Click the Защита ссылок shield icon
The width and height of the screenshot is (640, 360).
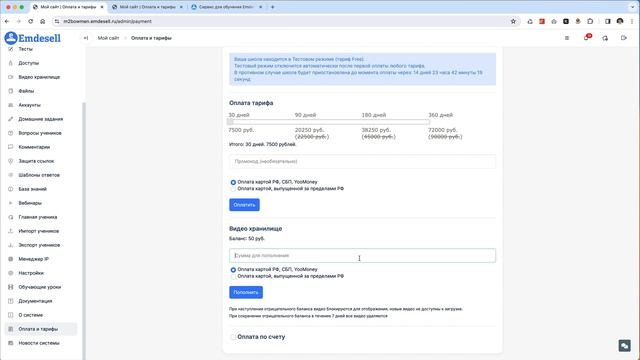pyautogui.click(x=11, y=161)
